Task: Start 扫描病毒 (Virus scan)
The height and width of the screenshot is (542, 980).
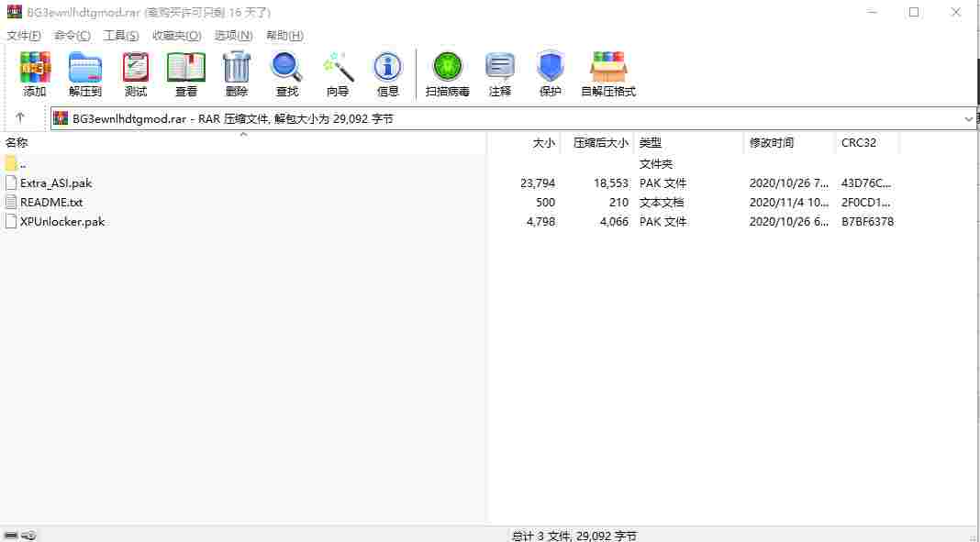Action: coord(448,68)
